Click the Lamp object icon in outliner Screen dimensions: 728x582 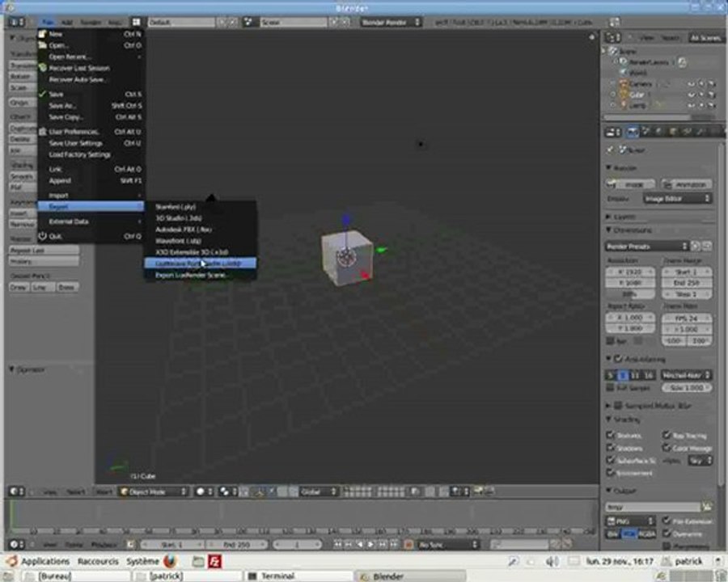(x=624, y=106)
